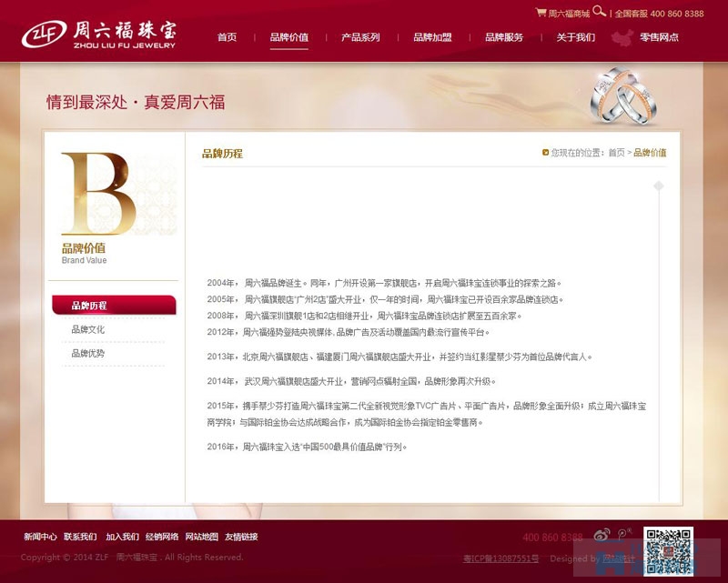The width and height of the screenshot is (728, 583).
Task: Click the 首页 breadcrumb link
Action: 617,152
